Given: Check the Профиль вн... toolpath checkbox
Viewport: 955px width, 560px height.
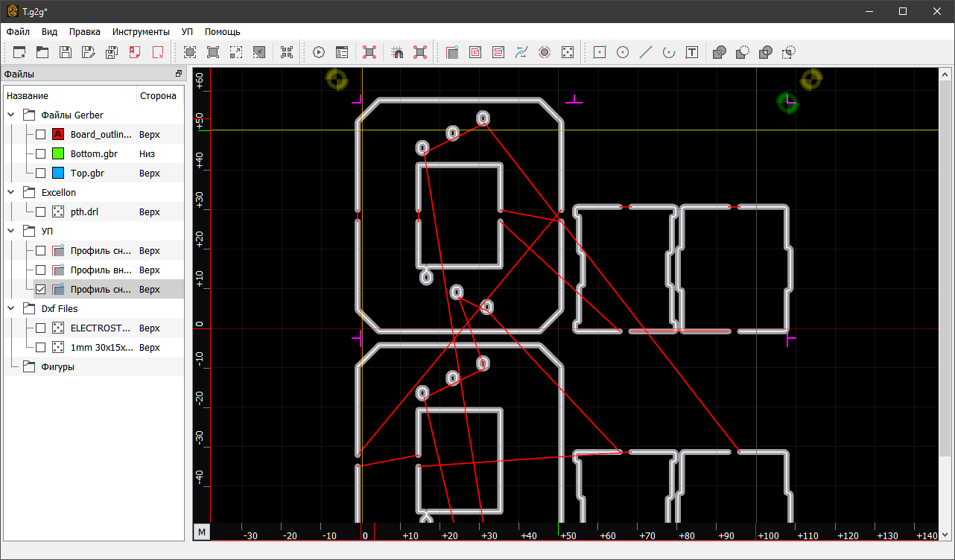Looking at the screenshot, I should [x=41, y=270].
